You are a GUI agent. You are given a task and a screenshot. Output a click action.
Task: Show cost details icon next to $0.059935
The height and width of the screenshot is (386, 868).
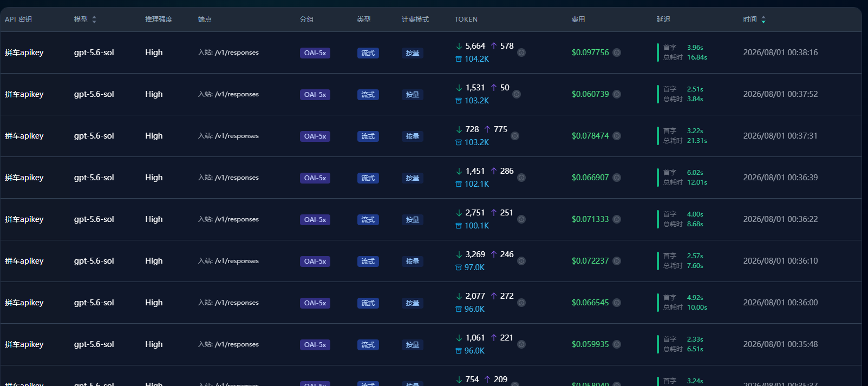617,344
